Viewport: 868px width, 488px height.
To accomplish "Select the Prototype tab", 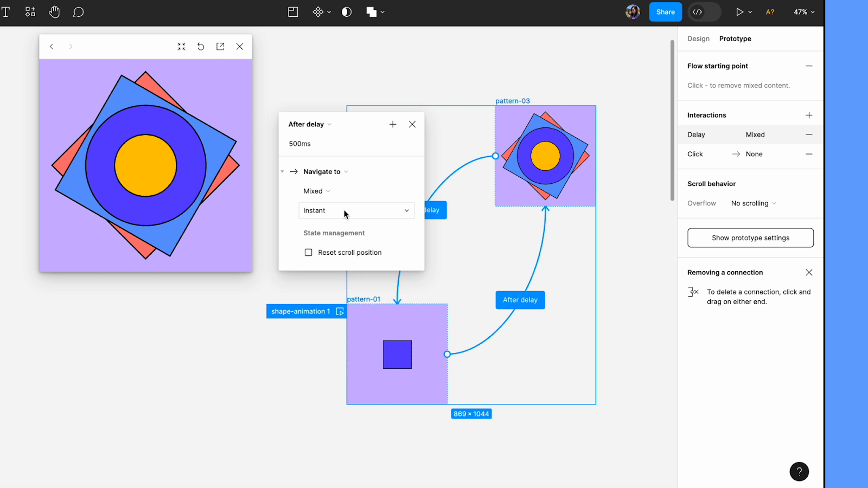I will 735,38.
